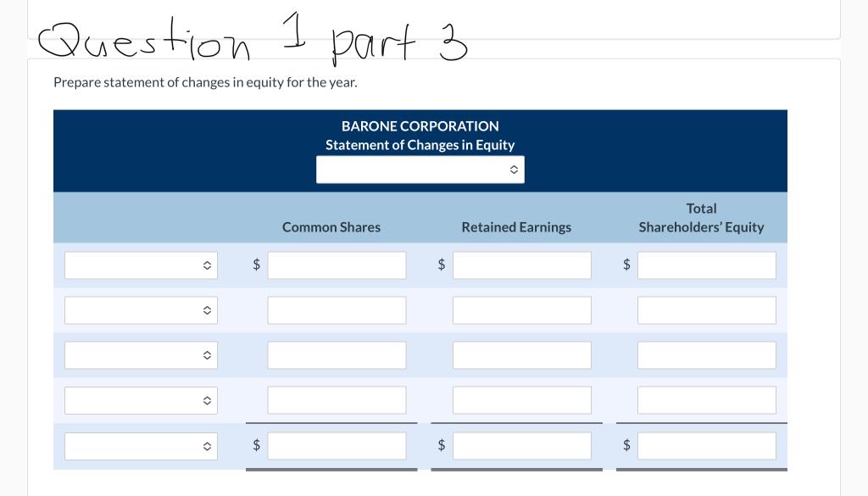Screen dimensions: 868x496
Task: Open the first row label dropdown
Action: (141, 265)
